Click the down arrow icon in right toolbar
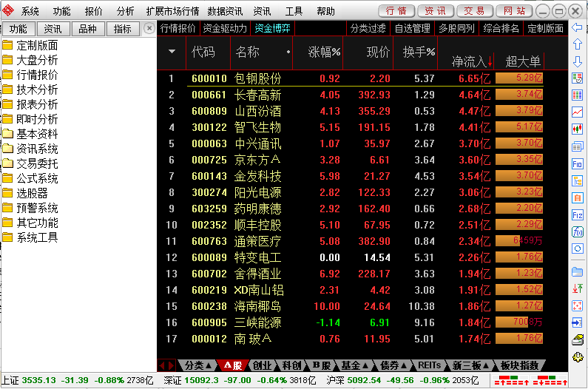The image size is (588, 389). click(x=578, y=61)
